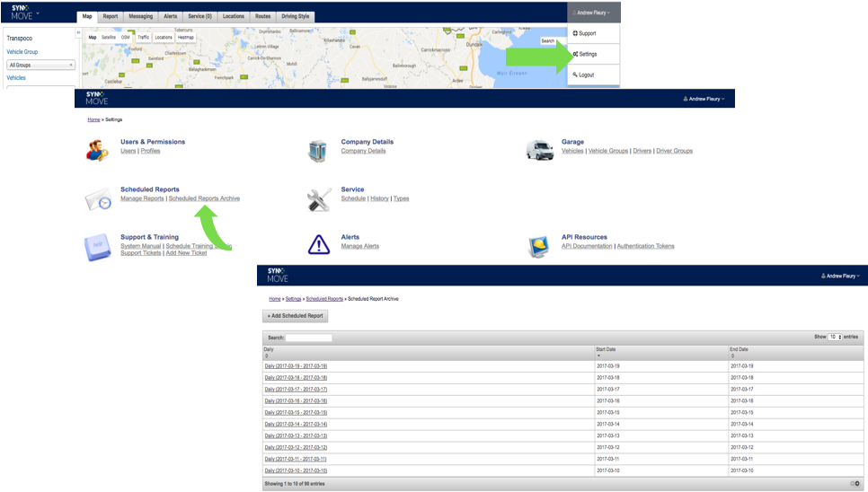The image size is (868, 492).
Task: Select Support in the user menu
Action: tap(593, 33)
